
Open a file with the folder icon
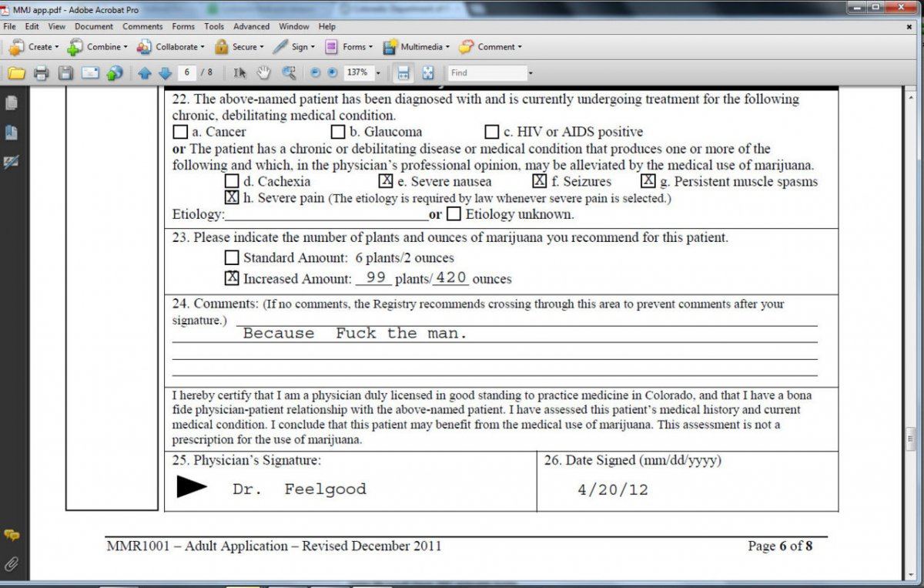click(x=17, y=73)
